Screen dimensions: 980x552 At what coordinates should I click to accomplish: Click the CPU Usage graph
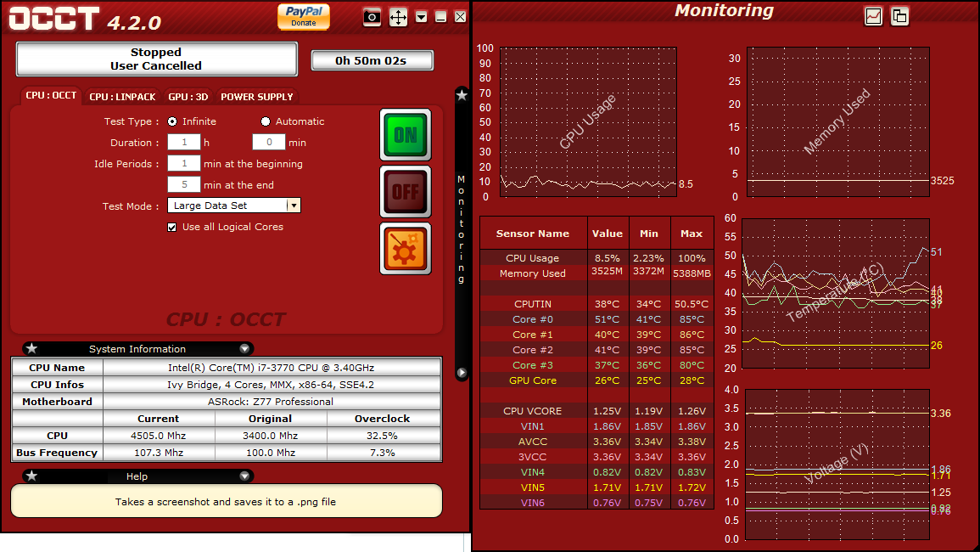pyautogui.click(x=588, y=122)
